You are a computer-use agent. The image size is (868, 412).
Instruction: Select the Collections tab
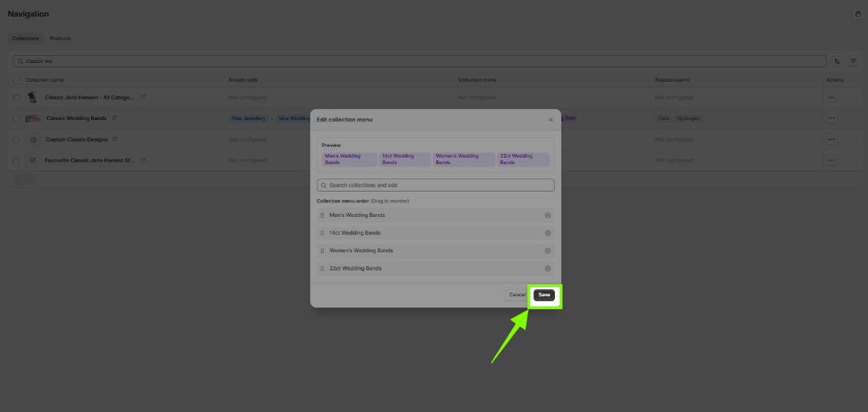point(26,38)
